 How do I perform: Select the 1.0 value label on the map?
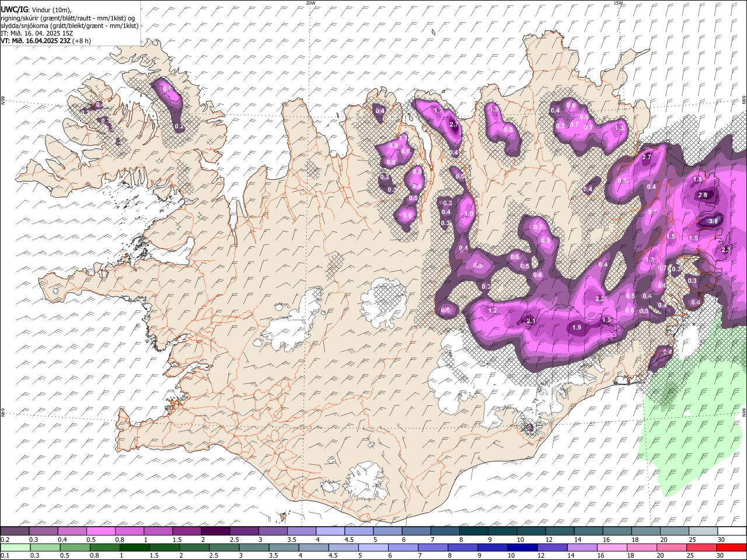[469, 214]
